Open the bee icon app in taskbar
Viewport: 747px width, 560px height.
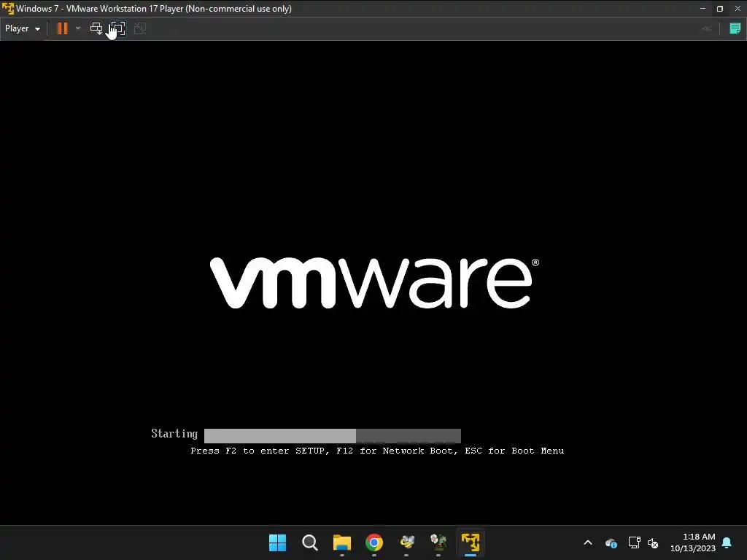pos(406,542)
